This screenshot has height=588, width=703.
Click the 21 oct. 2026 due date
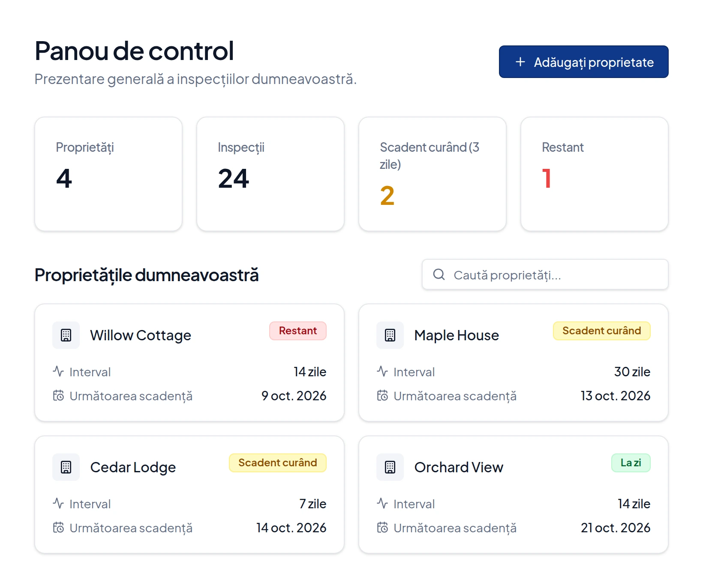click(616, 528)
